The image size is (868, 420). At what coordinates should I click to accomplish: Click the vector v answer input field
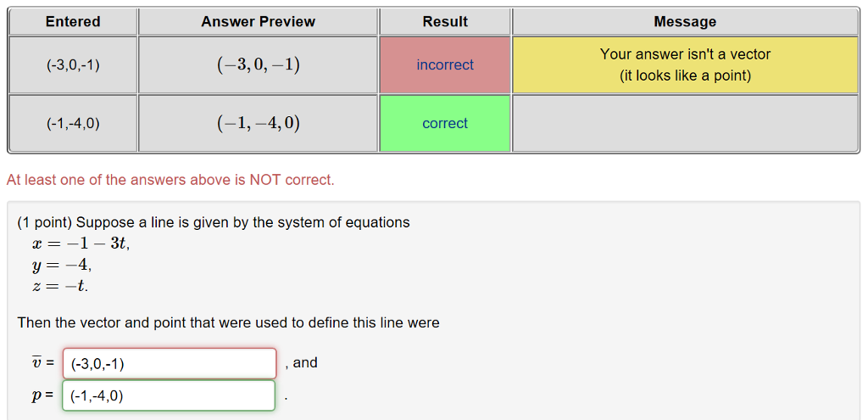pyautogui.click(x=170, y=363)
